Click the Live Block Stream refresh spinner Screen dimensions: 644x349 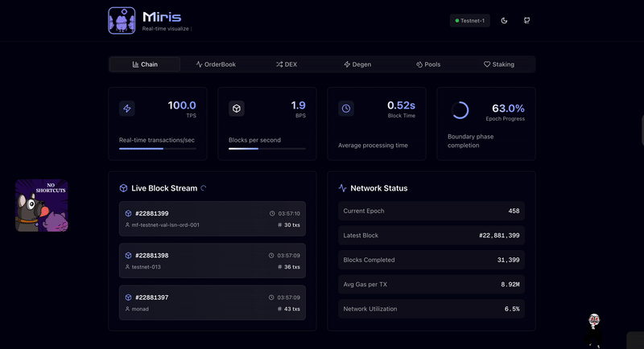204,188
